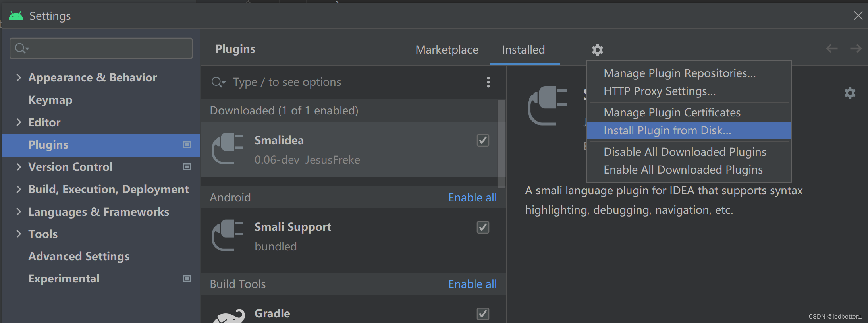The image size is (868, 323).
Task: Click the Smalidea plugin plug icon
Action: point(228,149)
